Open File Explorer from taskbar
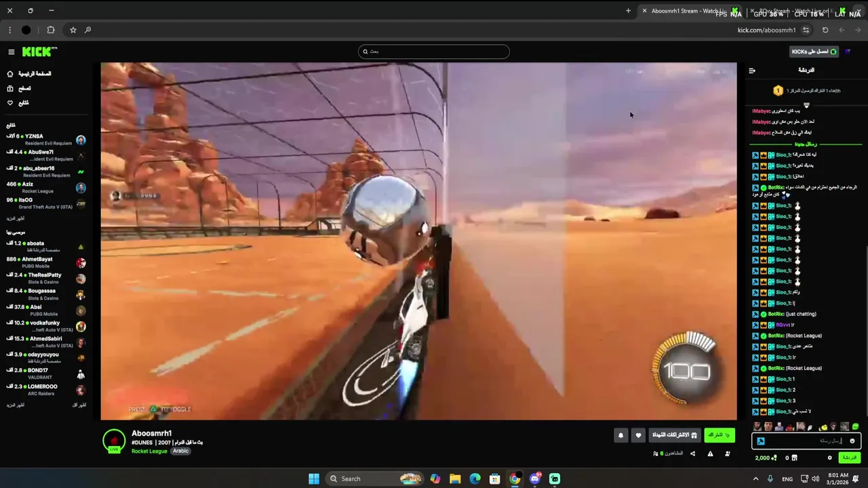This screenshot has width=868, height=488. pyautogui.click(x=455, y=479)
